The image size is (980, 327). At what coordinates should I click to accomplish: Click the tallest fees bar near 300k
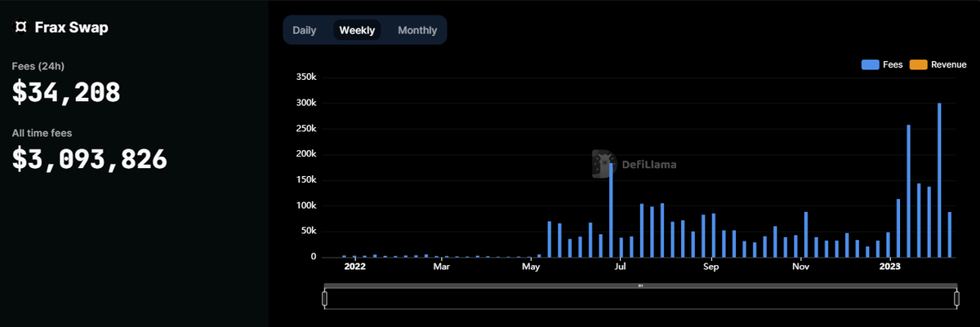coord(939,179)
